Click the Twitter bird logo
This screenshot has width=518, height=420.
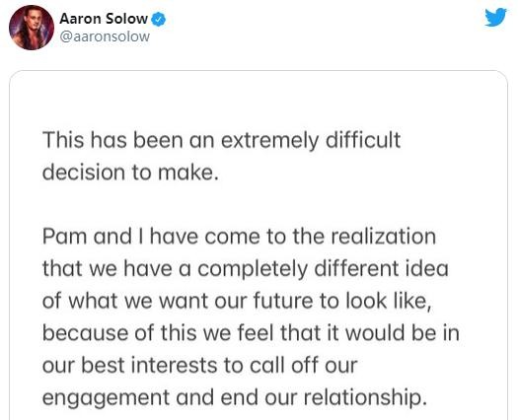(x=495, y=18)
